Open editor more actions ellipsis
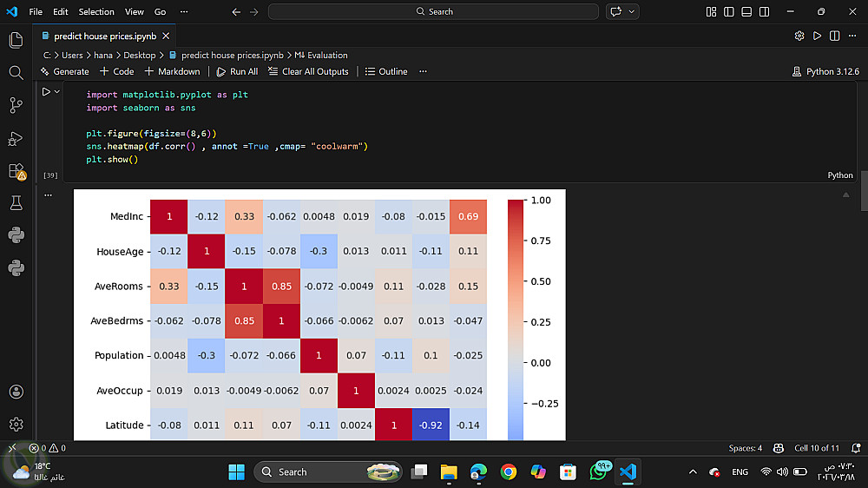 coord(852,36)
